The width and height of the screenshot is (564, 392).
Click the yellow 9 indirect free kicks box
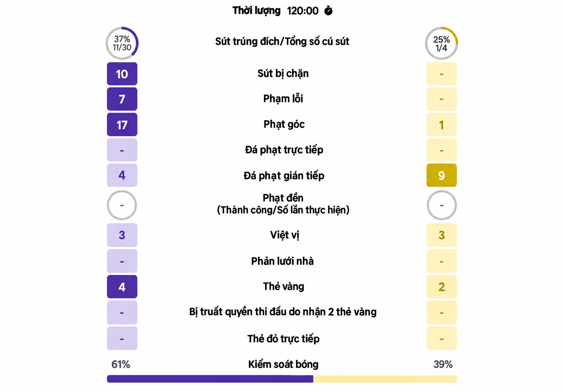(441, 175)
